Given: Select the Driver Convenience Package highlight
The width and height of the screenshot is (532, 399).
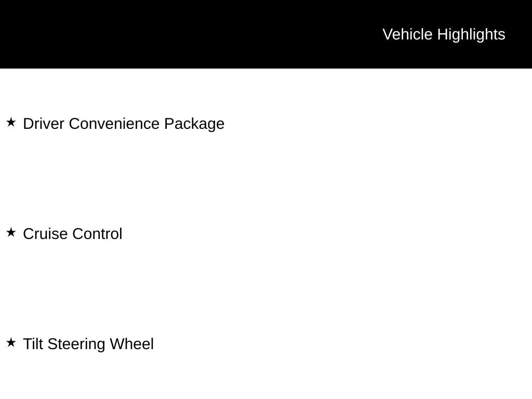Looking at the screenshot, I should [124, 124].
